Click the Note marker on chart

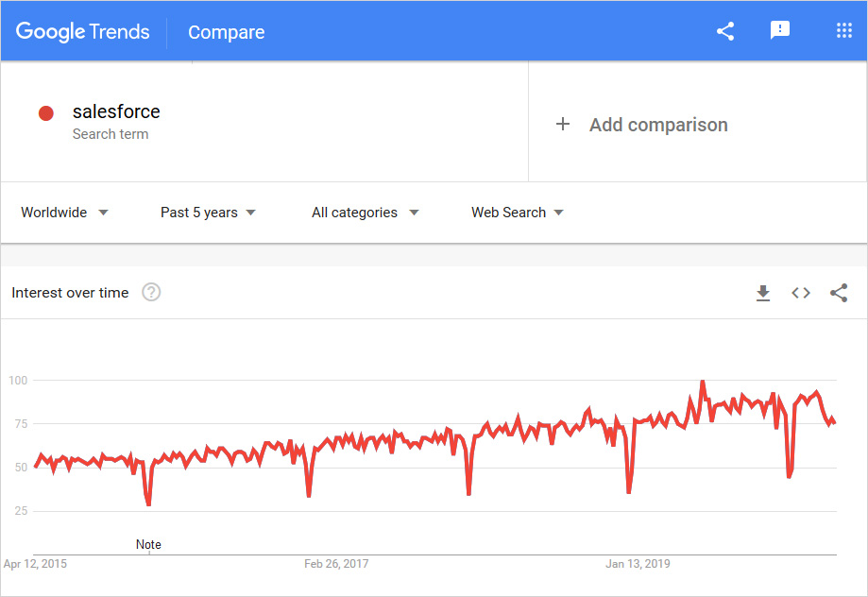(148, 544)
